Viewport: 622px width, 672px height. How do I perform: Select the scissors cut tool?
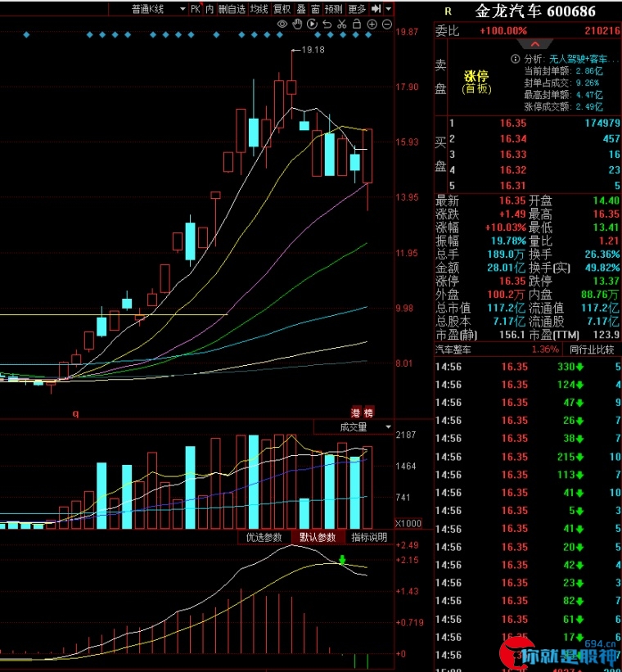click(x=341, y=25)
